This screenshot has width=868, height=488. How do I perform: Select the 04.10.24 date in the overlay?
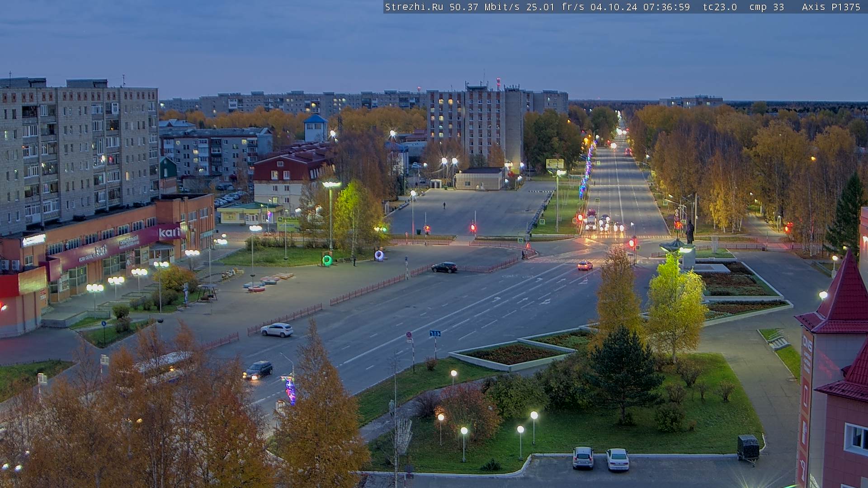pyautogui.click(x=614, y=7)
